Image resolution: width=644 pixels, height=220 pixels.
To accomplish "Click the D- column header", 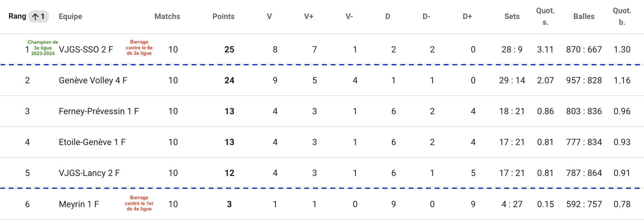I will click(427, 16).
